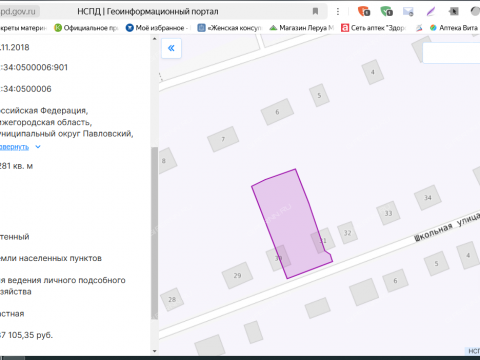Select building 32 on the map

[347, 233]
